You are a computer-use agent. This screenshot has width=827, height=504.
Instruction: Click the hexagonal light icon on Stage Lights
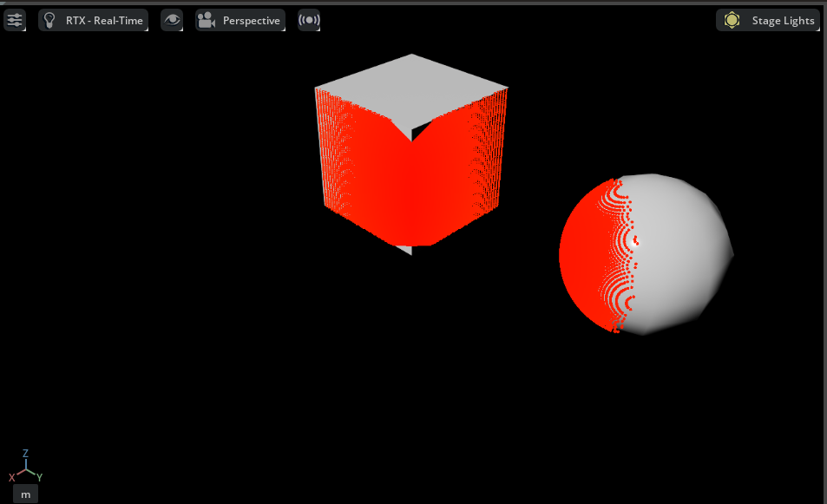point(733,19)
